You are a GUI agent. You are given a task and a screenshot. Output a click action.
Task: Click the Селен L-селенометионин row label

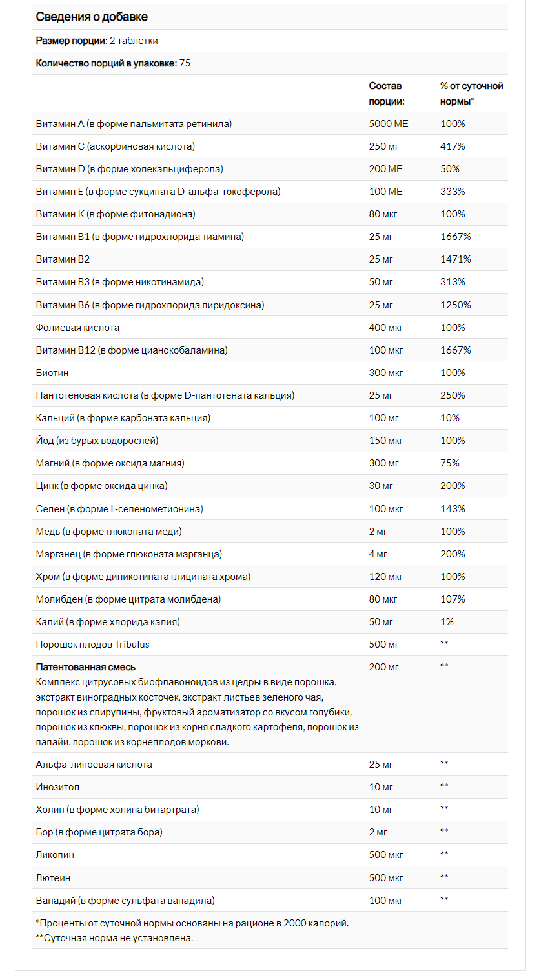tap(119, 509)
